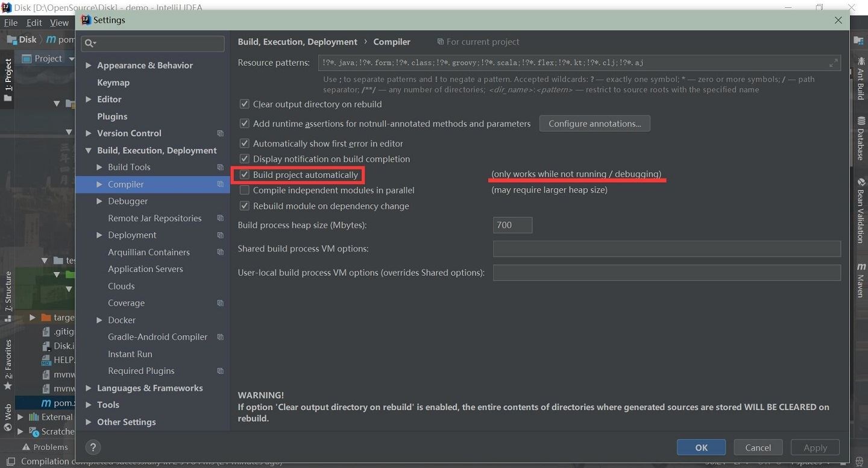This screenshot has width=868, height=468.
Task: Click the Shared build process VM options field
Action: coord(667,248)
